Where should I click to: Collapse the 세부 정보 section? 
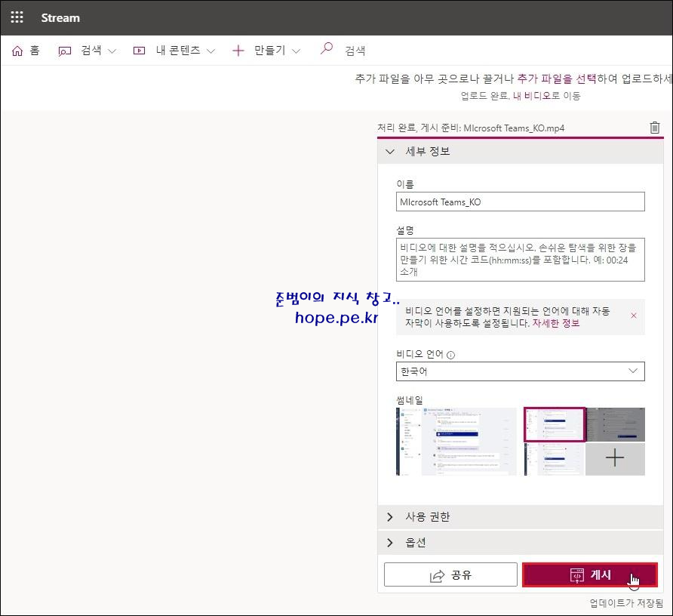click(520, 151)
